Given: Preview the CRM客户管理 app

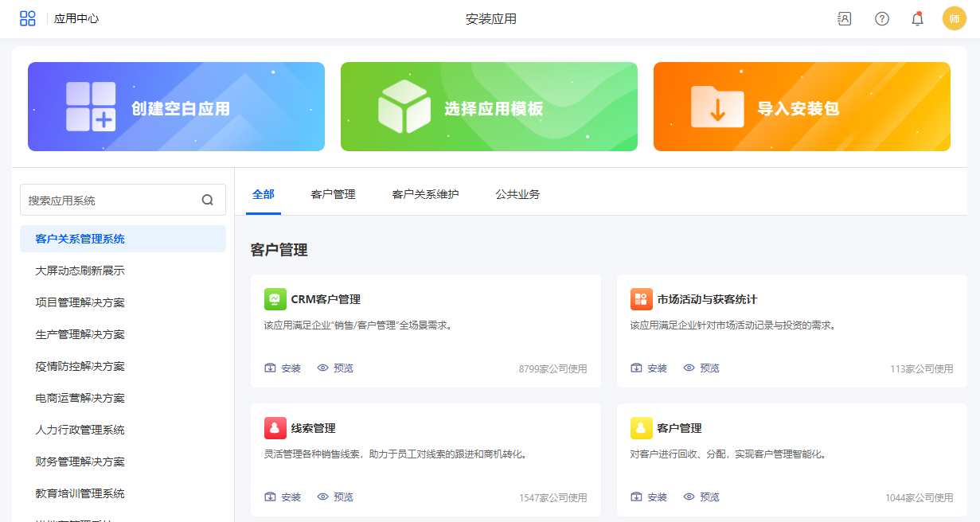Looking at the screenshot, I should (335, 368).
